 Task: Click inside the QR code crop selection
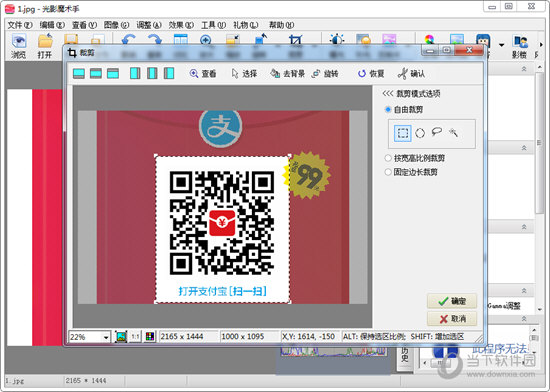click(x=222, y=229)
